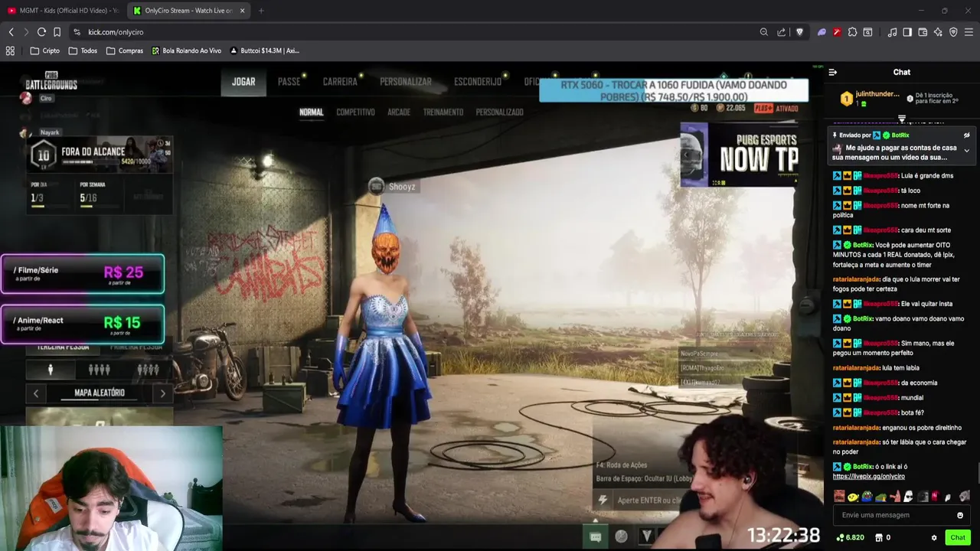Open the ESCONDERIJO tab in PUBG lobby
The image size is (980, 551).
(x=478, y=82)
